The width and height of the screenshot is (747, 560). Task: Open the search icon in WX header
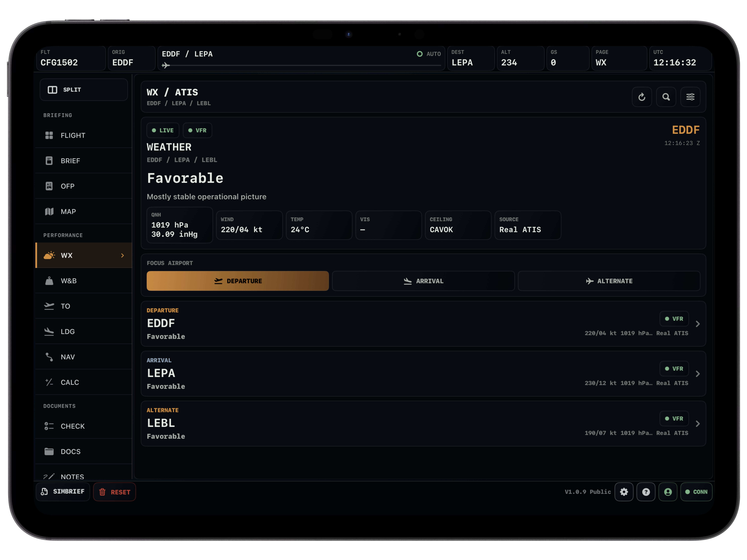coord(666,97)
